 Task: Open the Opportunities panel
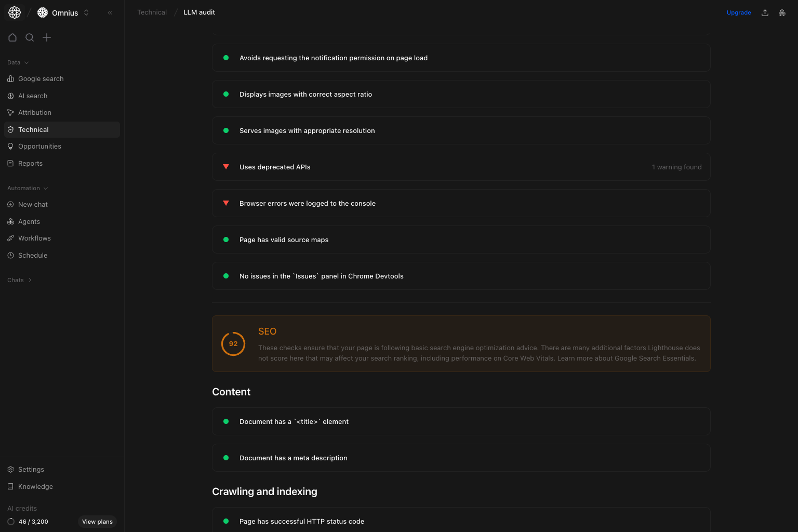(x=39, y=146)
